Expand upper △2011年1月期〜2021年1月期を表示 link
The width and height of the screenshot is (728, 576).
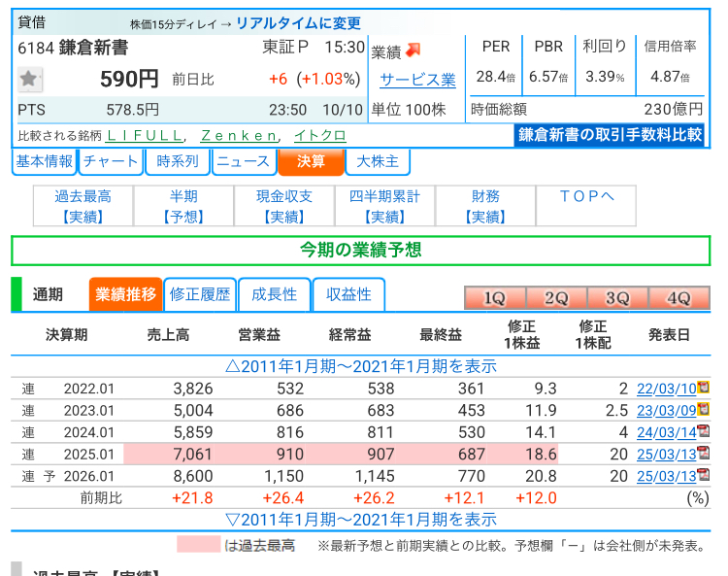(360, 366)
